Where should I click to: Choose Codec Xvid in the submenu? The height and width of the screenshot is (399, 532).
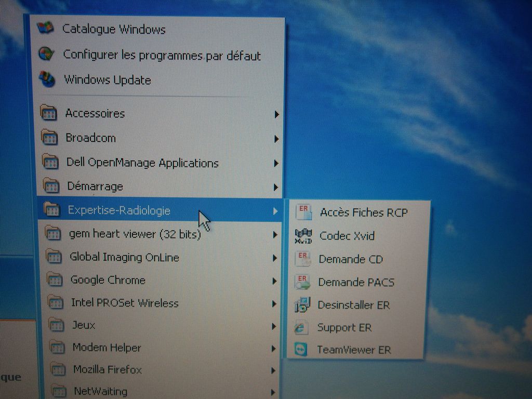[x=359, y=236]
